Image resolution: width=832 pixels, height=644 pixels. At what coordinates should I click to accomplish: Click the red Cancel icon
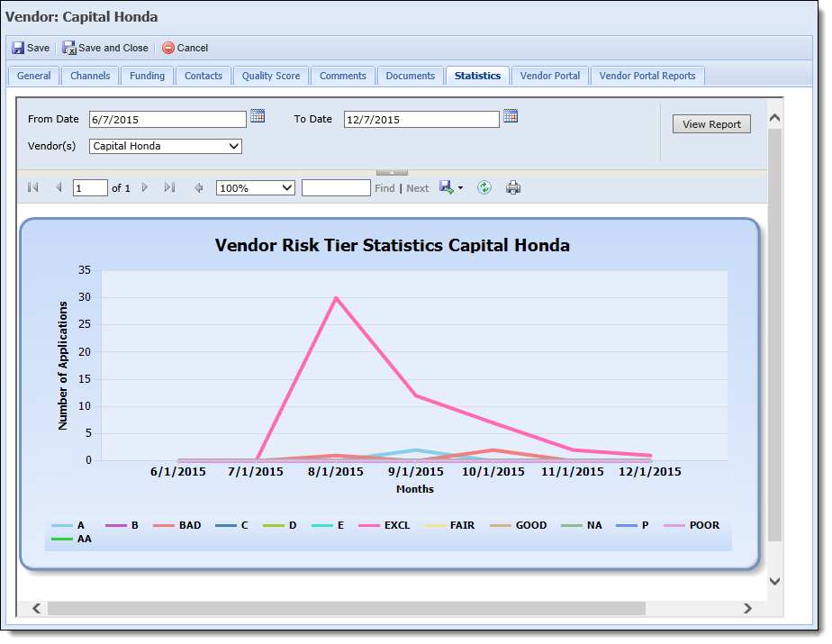(168, 48)
